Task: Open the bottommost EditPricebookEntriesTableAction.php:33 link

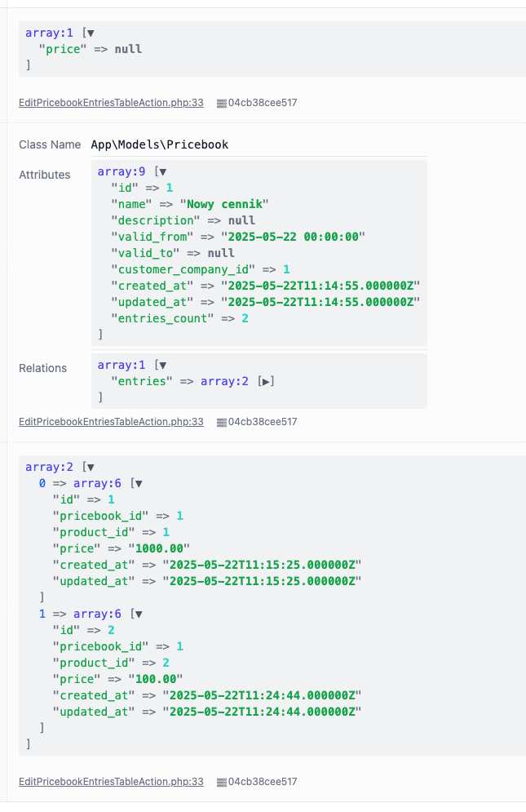Action: 111,782
